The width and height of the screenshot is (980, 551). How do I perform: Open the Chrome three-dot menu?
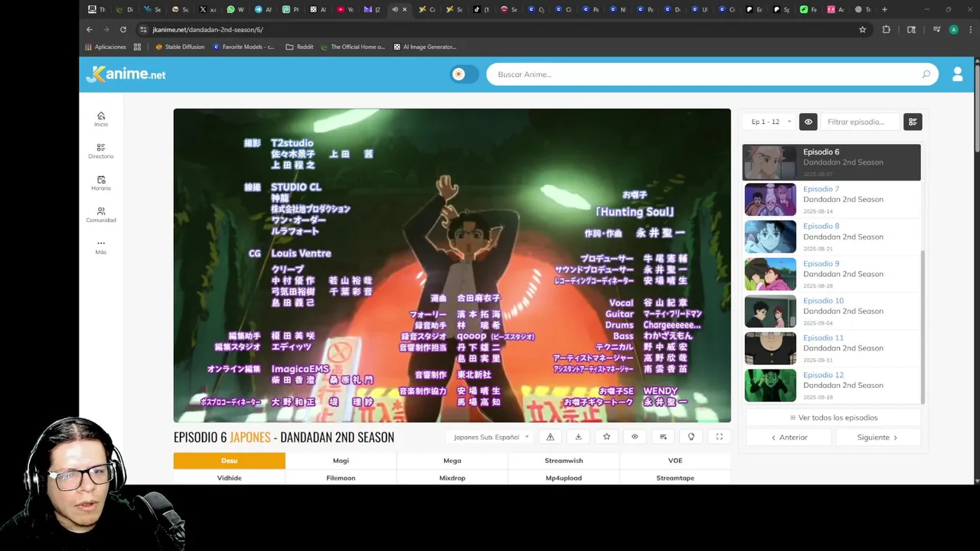[x=970, y=30]
